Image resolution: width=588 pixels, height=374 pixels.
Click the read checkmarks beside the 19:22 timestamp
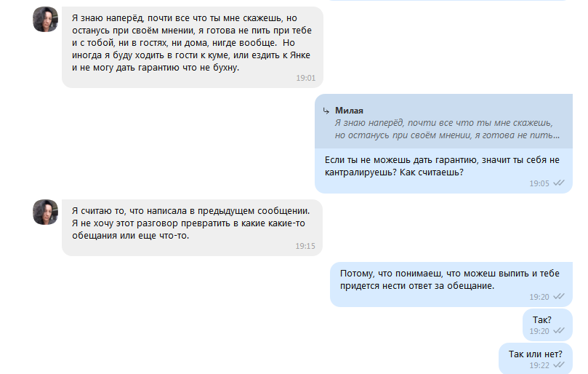point(559,365)
